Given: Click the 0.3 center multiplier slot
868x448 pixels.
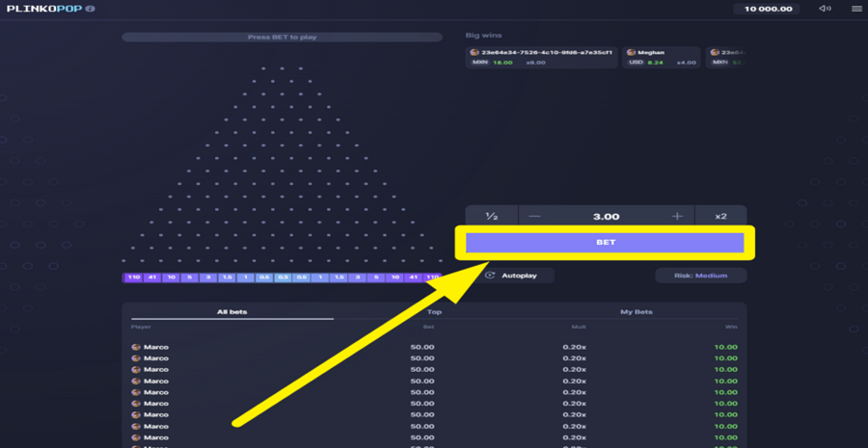Looking at the screenshot, I should [x=283, y=277].
